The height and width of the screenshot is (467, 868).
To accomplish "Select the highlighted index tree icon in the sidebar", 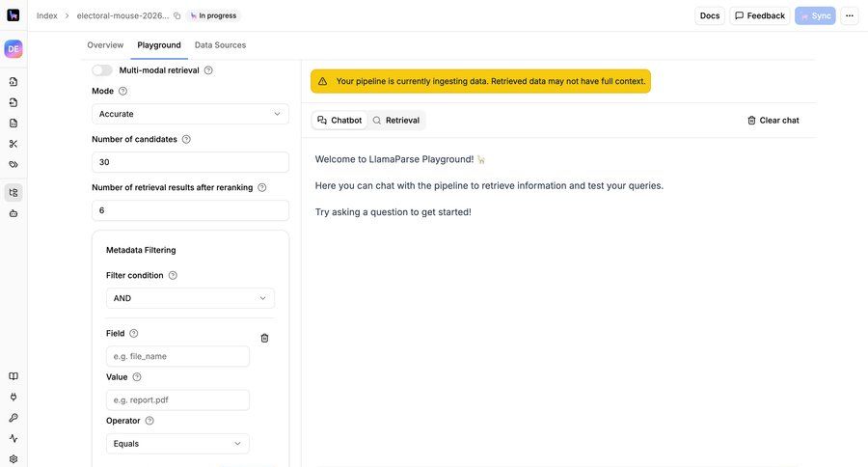I will (14, 193).
